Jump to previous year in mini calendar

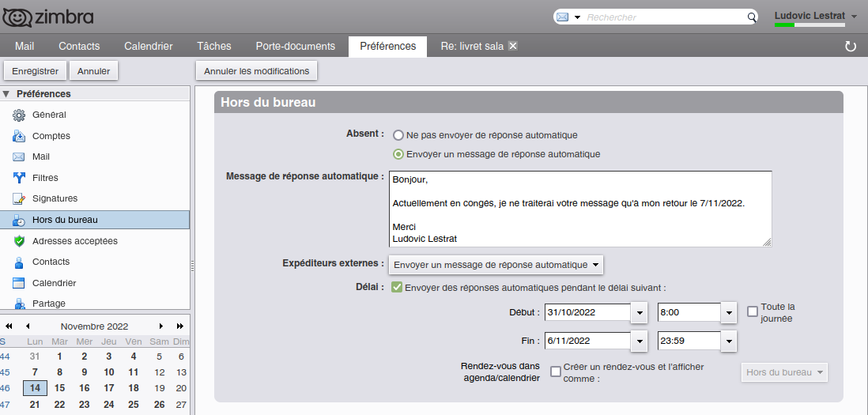(x=9, y=326)
